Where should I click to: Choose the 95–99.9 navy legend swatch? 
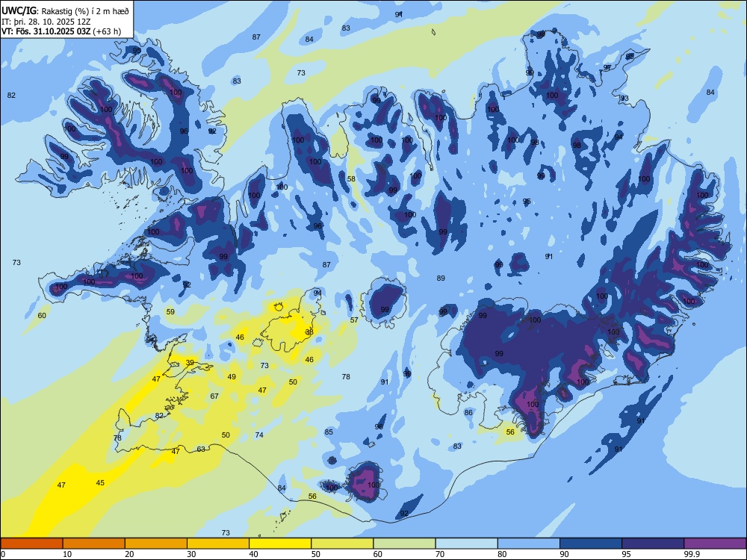pos(653,544)
